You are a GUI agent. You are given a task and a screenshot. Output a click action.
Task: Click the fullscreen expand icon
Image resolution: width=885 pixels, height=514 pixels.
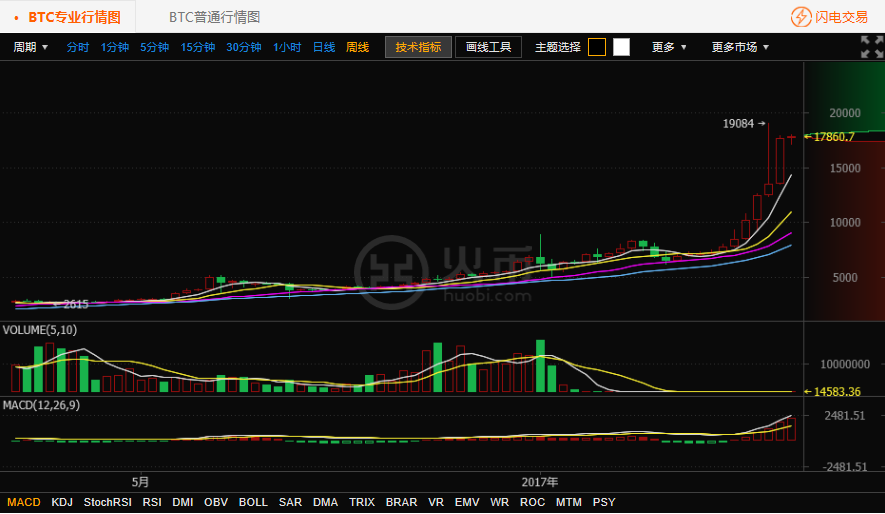(871, 47)
